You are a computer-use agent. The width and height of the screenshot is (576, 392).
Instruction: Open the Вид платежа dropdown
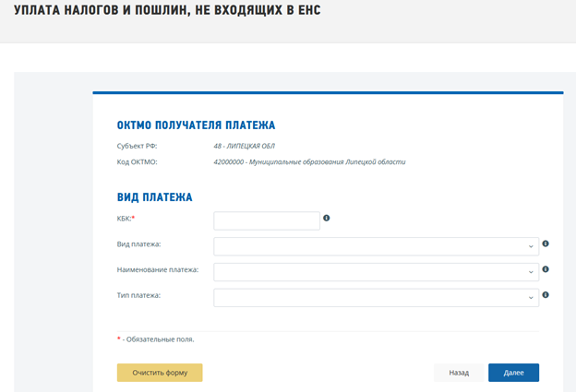(x=377, y=246)
